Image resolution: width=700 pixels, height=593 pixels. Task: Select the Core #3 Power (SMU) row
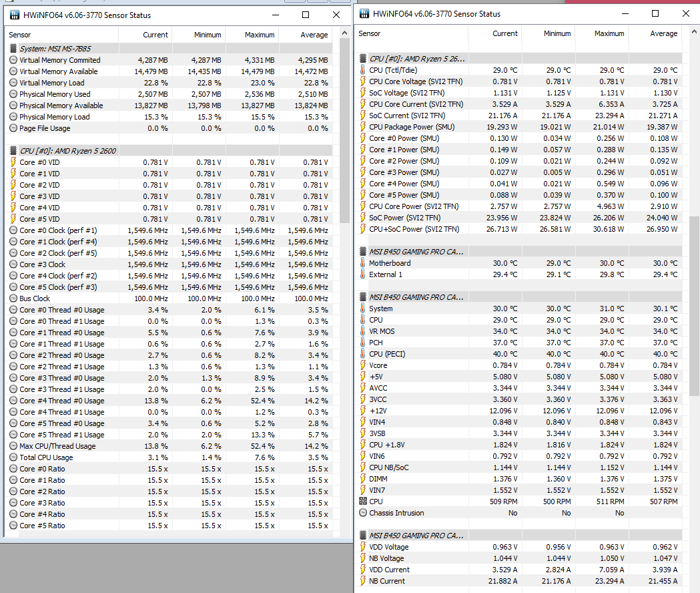coord(518,172)
